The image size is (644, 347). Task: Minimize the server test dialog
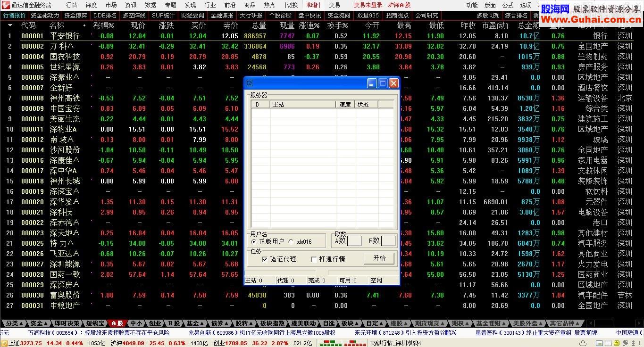(x=372, y=83)
